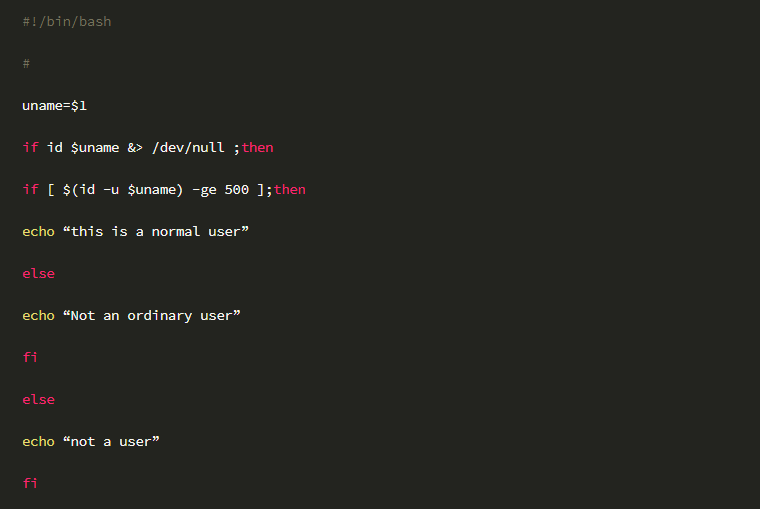This screenshot has height=509, width=760.
Task: Click echo before "not a user"
Action: coord(38,442)
